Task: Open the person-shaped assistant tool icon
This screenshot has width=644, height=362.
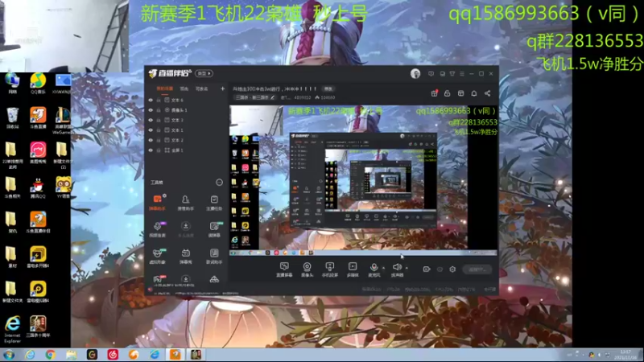Action: [186, 203]
